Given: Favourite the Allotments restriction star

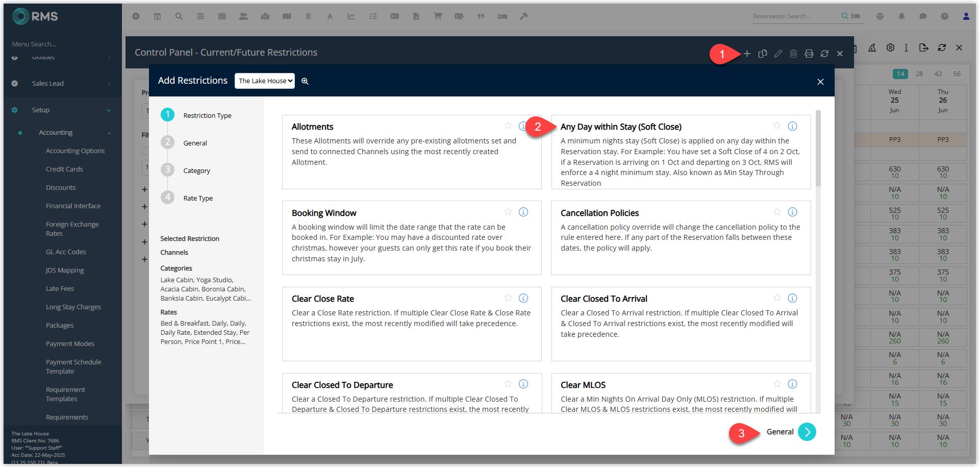Looking at the screenshot, I should point(508,126).
